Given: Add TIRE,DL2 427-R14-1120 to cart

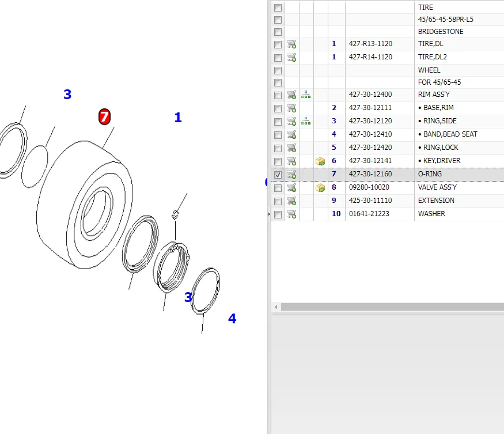Looking at the screenshot, I should coord(291,57).
